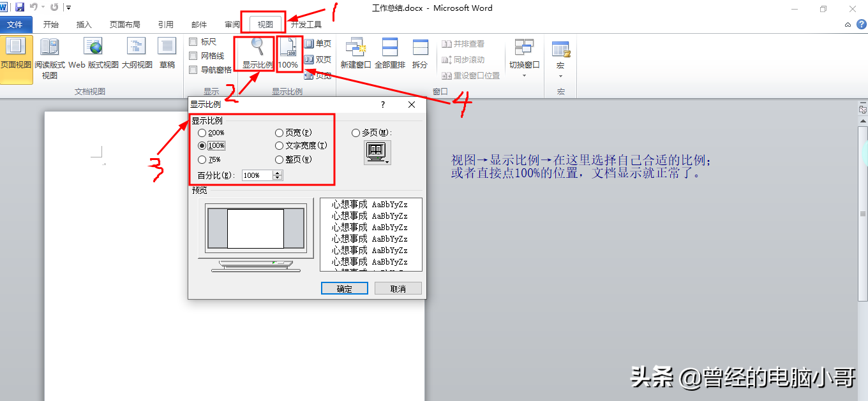Click 新建窗口 new window button
Screen dimensions: 868x401
(355, 54)
